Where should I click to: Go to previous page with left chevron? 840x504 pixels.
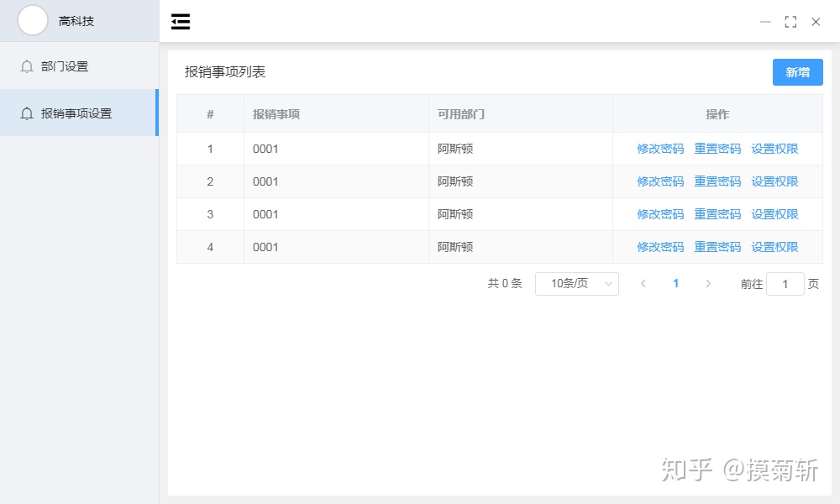click(x=643, y=283)
